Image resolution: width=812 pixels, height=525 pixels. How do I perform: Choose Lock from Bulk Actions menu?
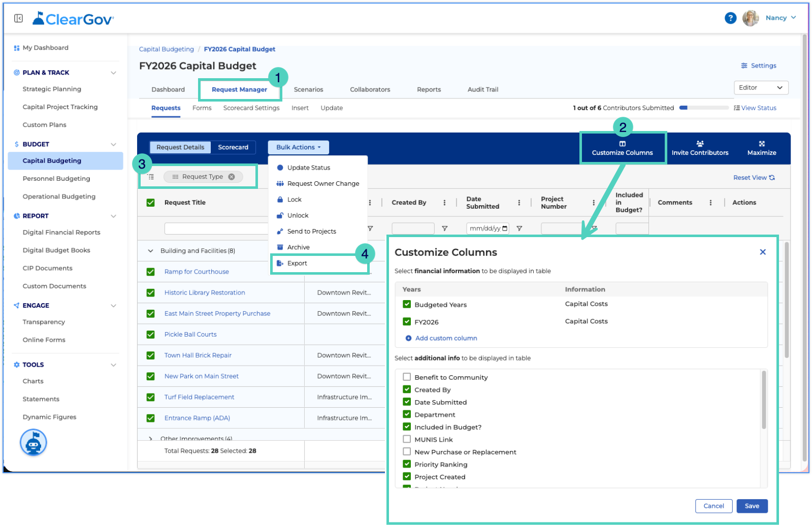(x=295, y=200)
